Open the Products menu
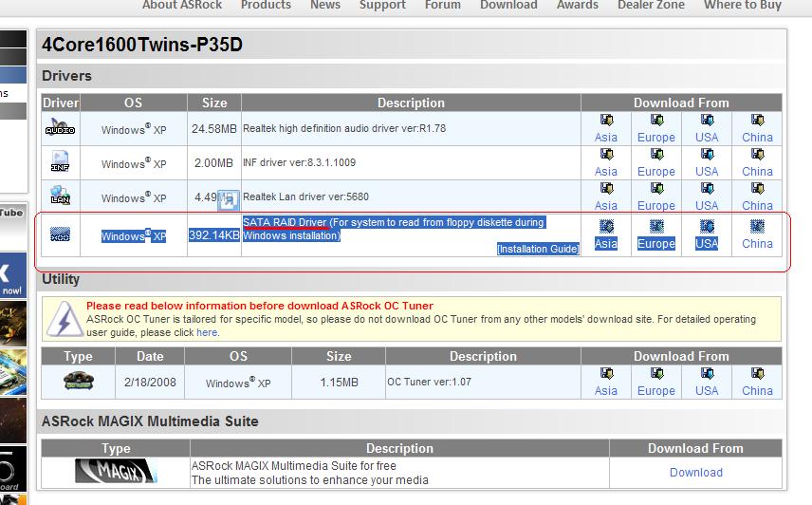This screenshot has height=505, width=812. pos(266,5)
